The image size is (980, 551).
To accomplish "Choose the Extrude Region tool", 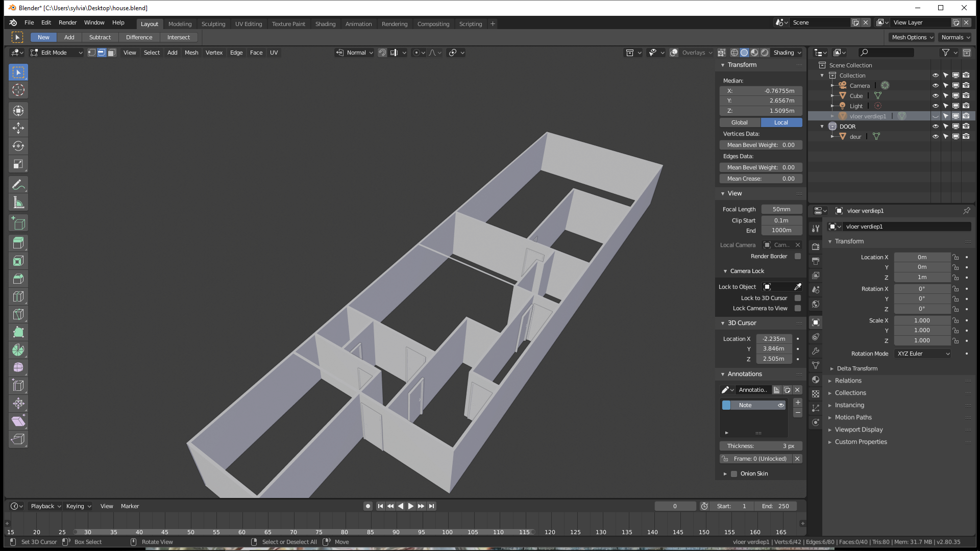I will (x=18, y=243).
